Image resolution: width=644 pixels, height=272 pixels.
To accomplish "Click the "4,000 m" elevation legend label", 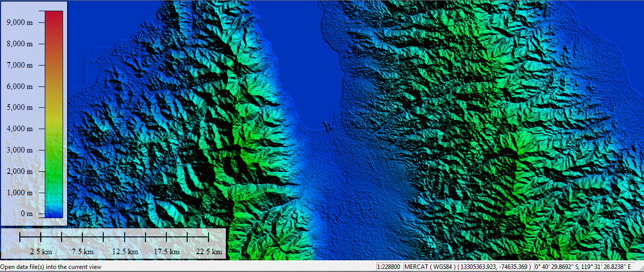I will pos(20,129).
